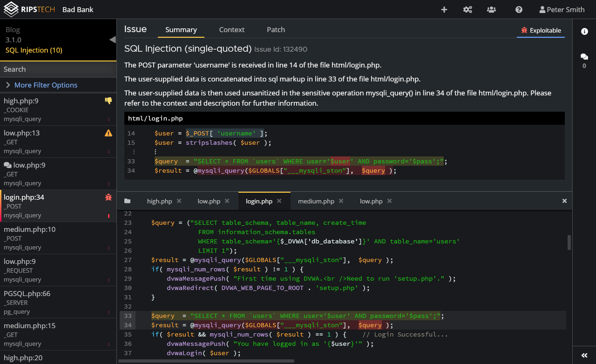Click the folder icon in file tabs

[x=127, y=201]
